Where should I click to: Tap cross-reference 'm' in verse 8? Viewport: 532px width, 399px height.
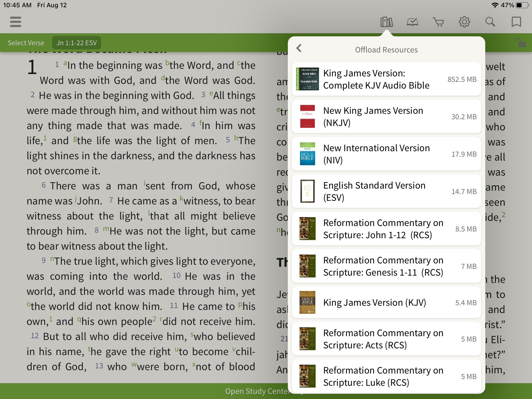click(106, 229)
